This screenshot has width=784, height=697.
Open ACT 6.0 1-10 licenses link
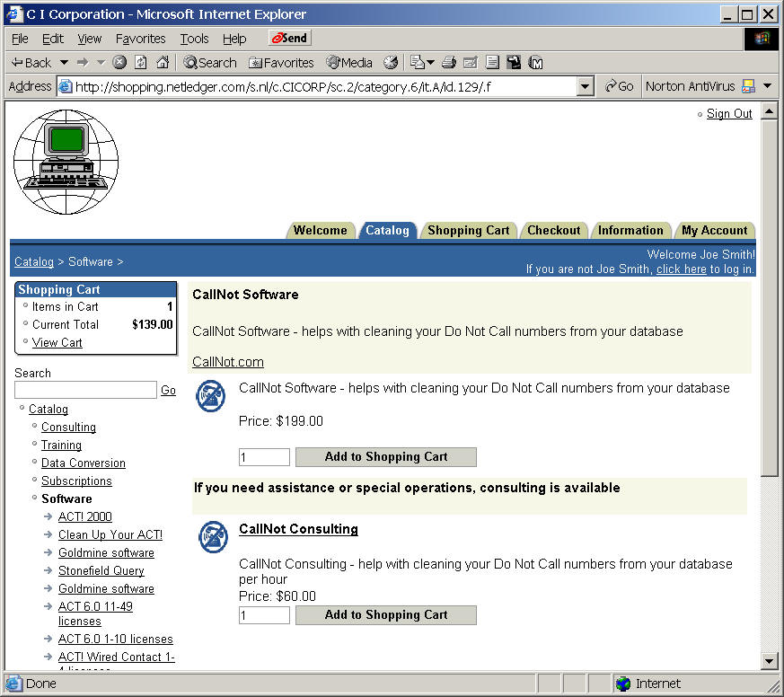coord(116,639)
